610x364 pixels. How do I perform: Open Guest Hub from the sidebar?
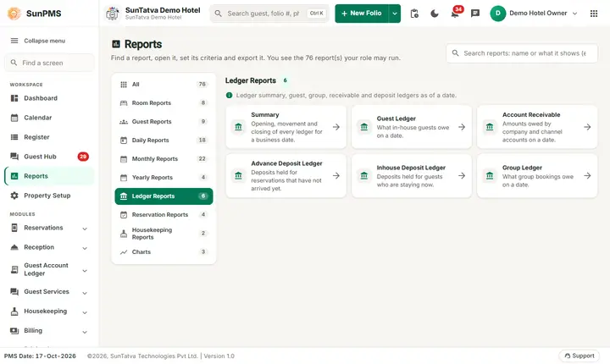click(x=49, y=157)
